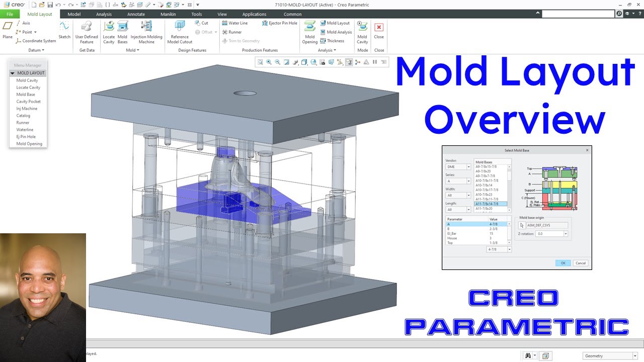Open the Width dropdown in Select Mold Base
644x362 pixels.
point(469,195)
